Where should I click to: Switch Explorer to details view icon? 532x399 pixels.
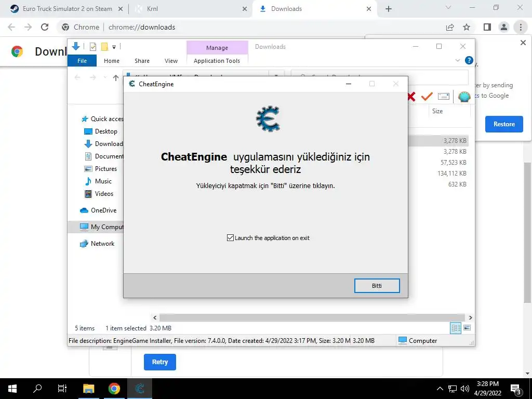click(456, 328)
